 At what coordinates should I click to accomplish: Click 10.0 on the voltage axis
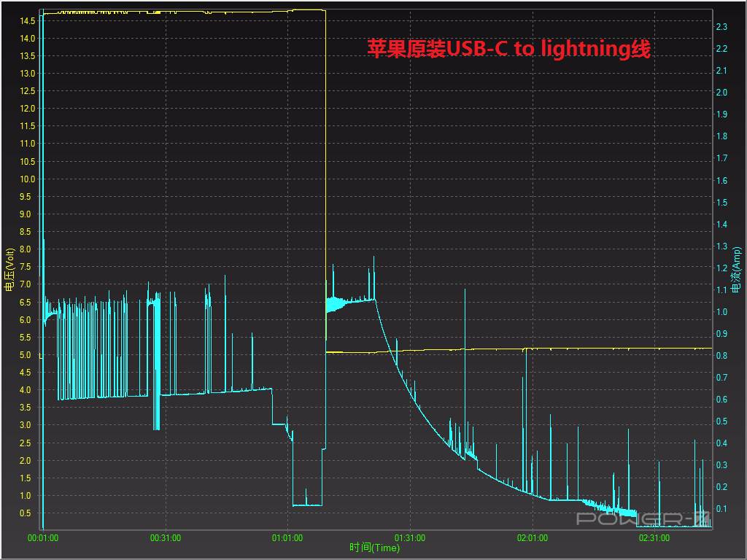pyautogui.click(x=28, y=179)
